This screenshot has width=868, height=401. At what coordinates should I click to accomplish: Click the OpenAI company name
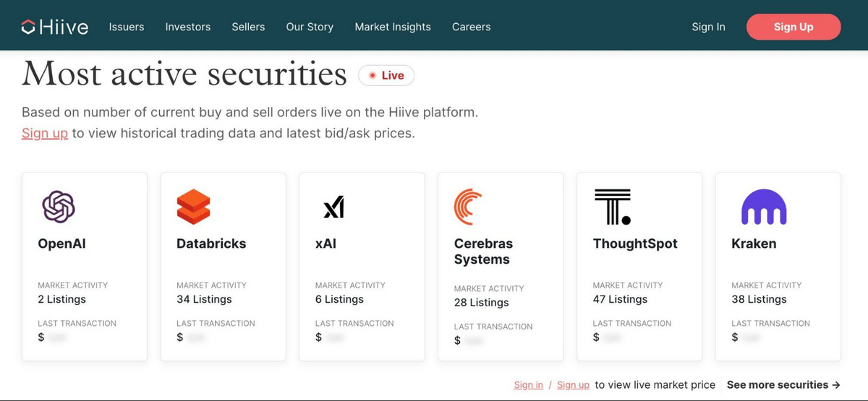click(61, 243)
